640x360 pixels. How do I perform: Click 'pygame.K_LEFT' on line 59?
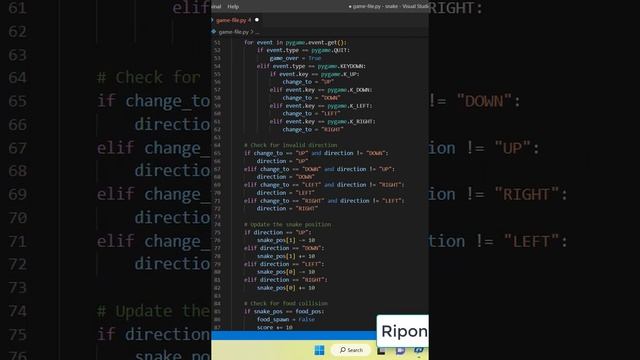click(x=350, y=106)
